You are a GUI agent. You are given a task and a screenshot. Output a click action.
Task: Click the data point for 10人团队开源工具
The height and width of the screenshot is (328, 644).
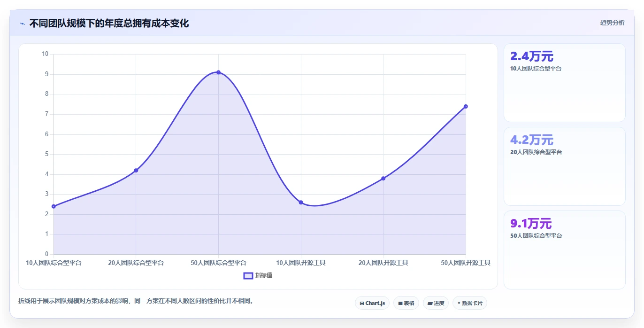(301, 203)
